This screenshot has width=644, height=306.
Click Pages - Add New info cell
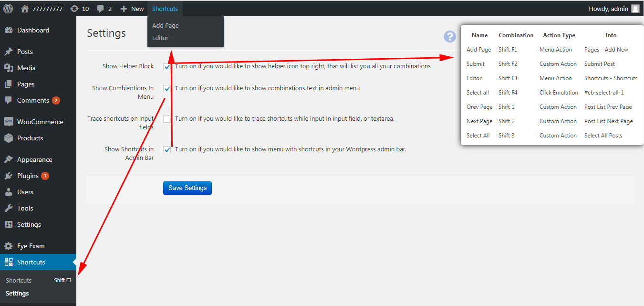[x=606, y=50]
